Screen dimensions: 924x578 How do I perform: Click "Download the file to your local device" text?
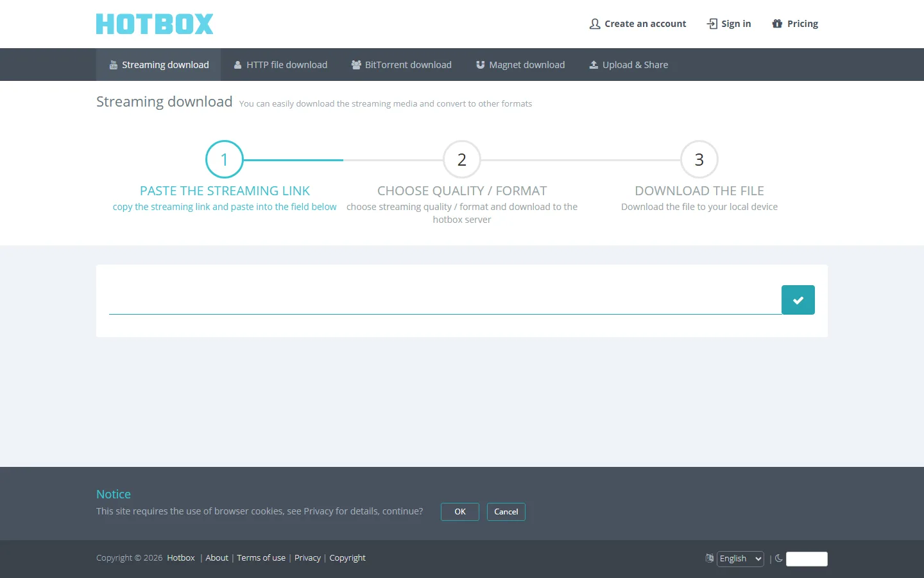click(x=699, y=207)
